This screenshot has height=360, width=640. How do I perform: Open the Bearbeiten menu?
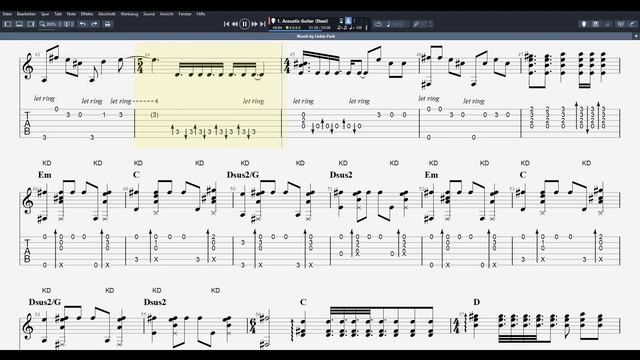point(26,14)
